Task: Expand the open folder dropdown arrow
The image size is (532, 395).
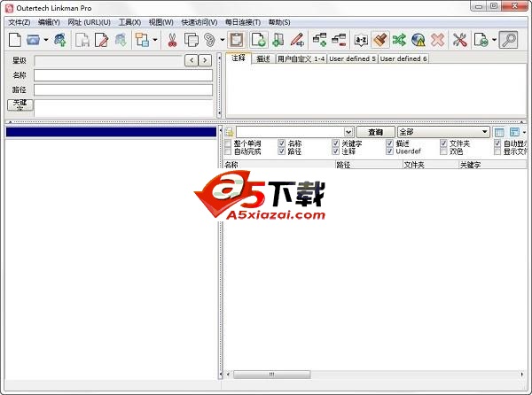Action: pos(46,40)
